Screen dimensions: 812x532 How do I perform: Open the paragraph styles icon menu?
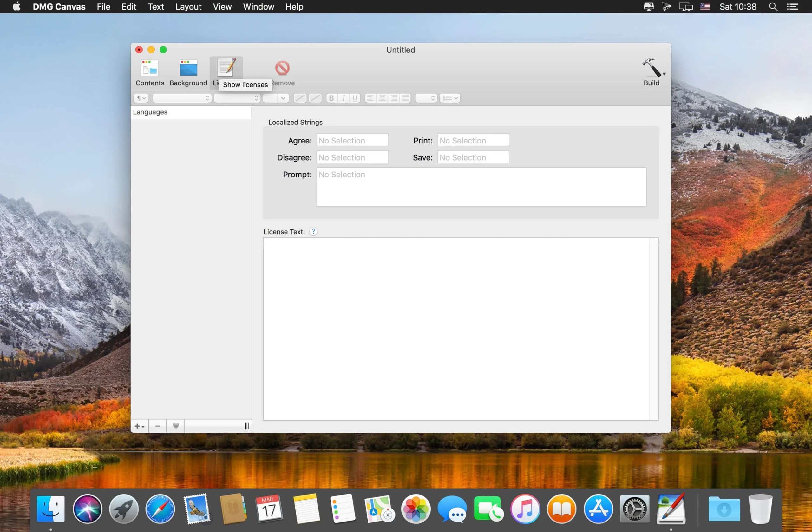[140, 98]
